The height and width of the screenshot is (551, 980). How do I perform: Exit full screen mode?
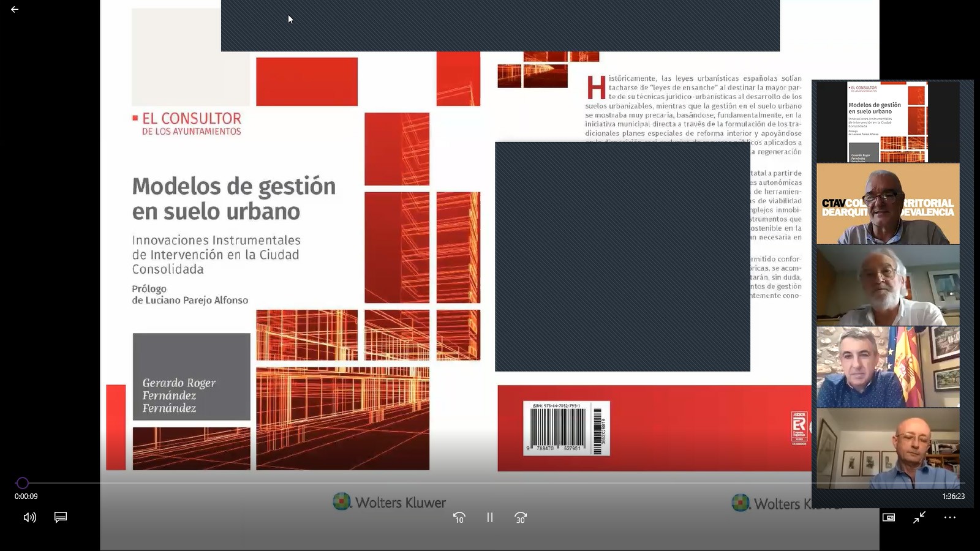pos(919,517)
